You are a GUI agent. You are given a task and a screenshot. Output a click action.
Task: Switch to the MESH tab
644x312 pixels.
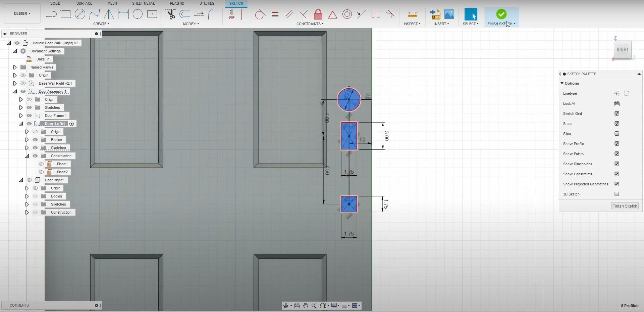point(112,3)
